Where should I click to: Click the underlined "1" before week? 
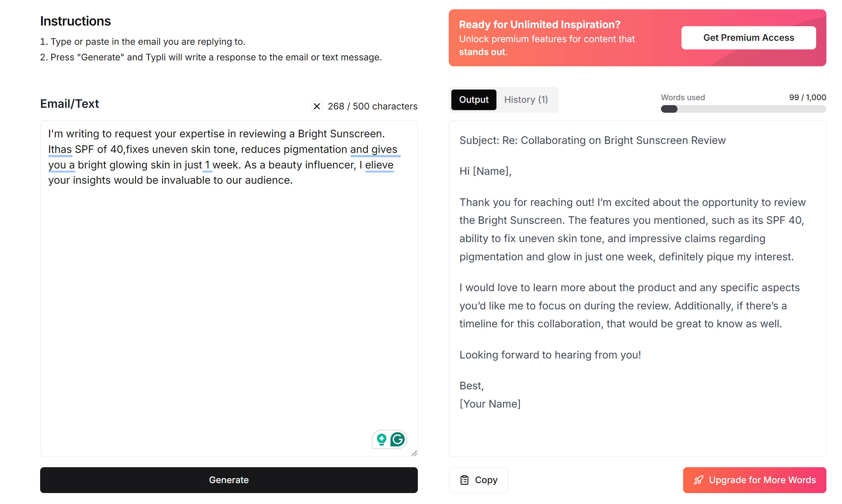(207, 165)
